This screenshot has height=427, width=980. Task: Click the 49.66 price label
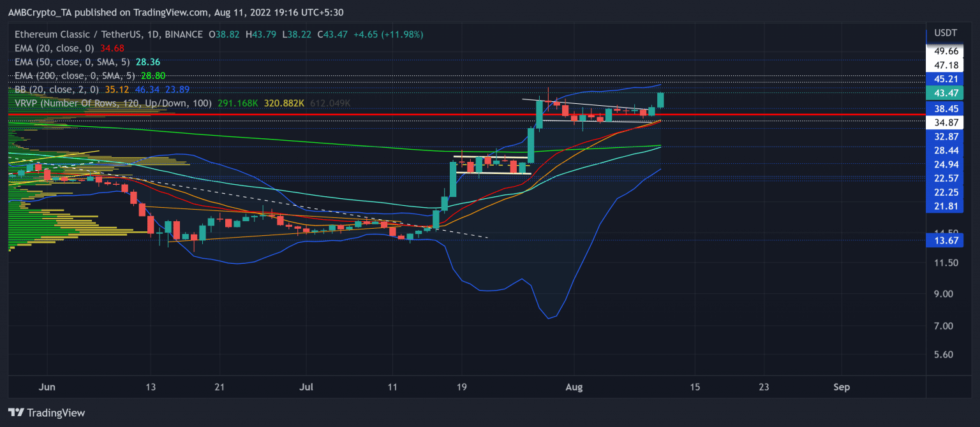coord(945,51)
